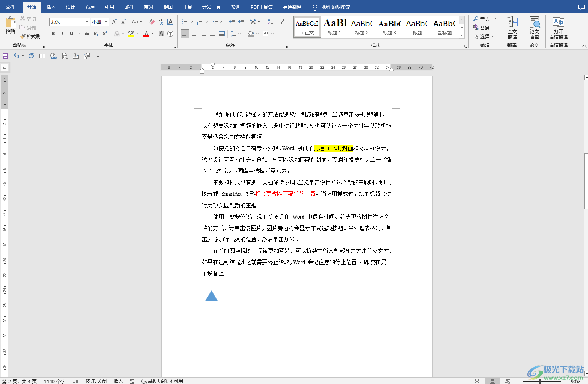The image size is (588, 384).
Task: Expand the styles gallery more arrow
Action: click(x=462, y=35)
